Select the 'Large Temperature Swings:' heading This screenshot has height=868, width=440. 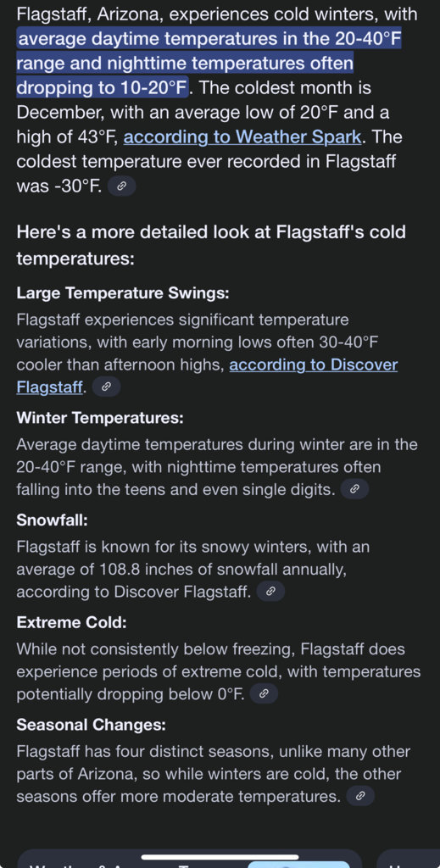[x=123, y=293]
